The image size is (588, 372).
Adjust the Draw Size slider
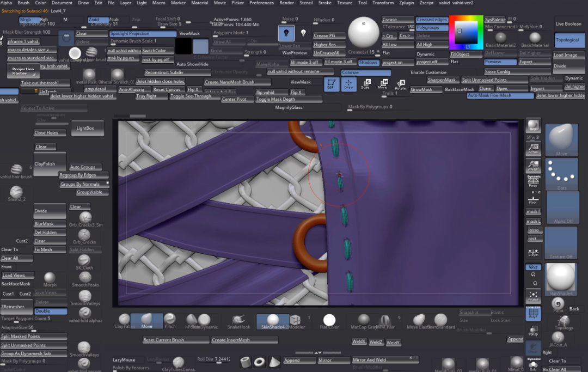170,24
